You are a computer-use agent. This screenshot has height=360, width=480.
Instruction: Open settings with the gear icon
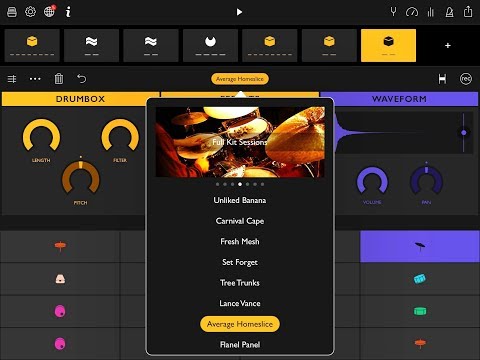click(x=30, y=12)
